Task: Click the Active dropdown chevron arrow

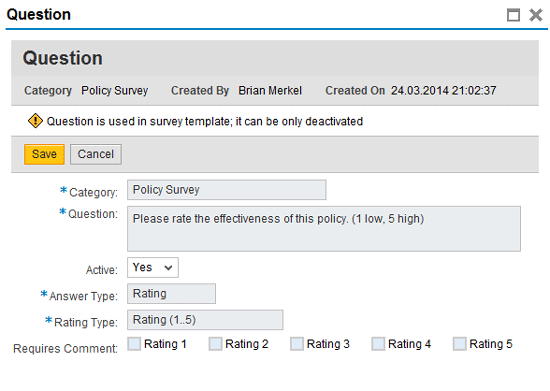Action: coord(168,268)
